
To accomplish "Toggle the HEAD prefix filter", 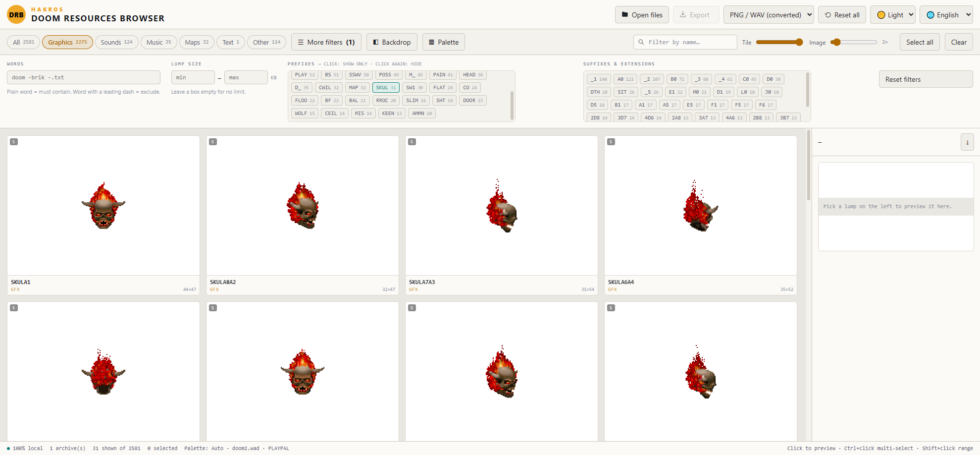I will point(473,75).
